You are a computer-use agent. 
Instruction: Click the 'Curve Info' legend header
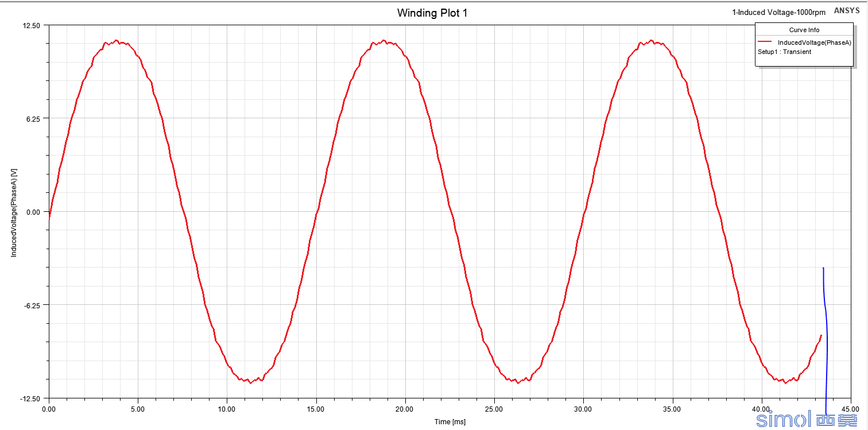point(804,30)
